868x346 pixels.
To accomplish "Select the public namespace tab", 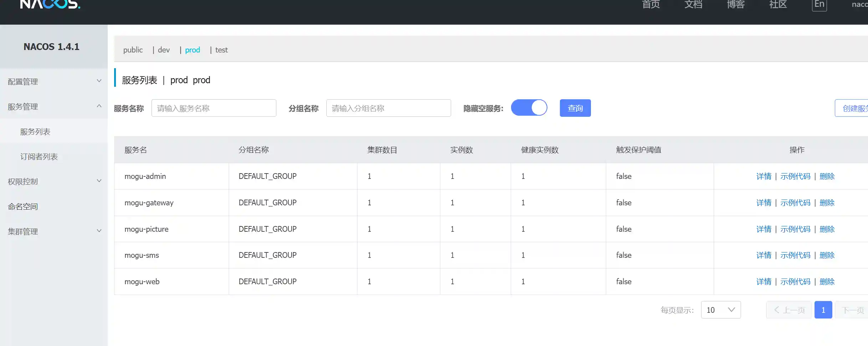I will 133,50.
